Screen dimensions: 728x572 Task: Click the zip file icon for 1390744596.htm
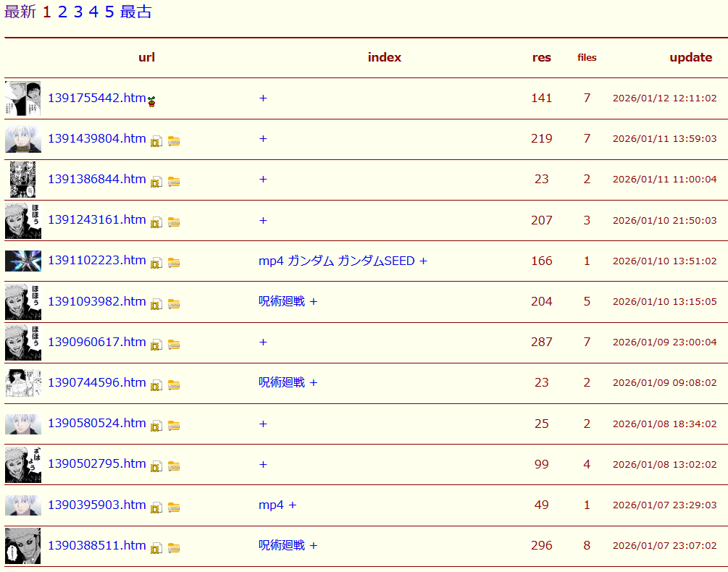click(156, 385)
